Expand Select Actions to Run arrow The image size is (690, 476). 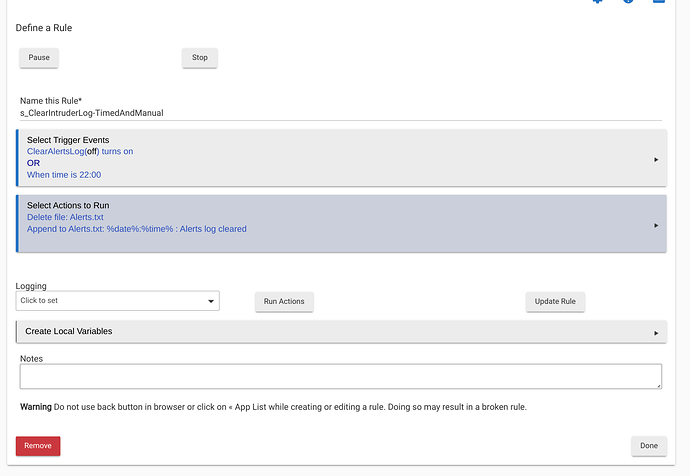pos(656,225)
